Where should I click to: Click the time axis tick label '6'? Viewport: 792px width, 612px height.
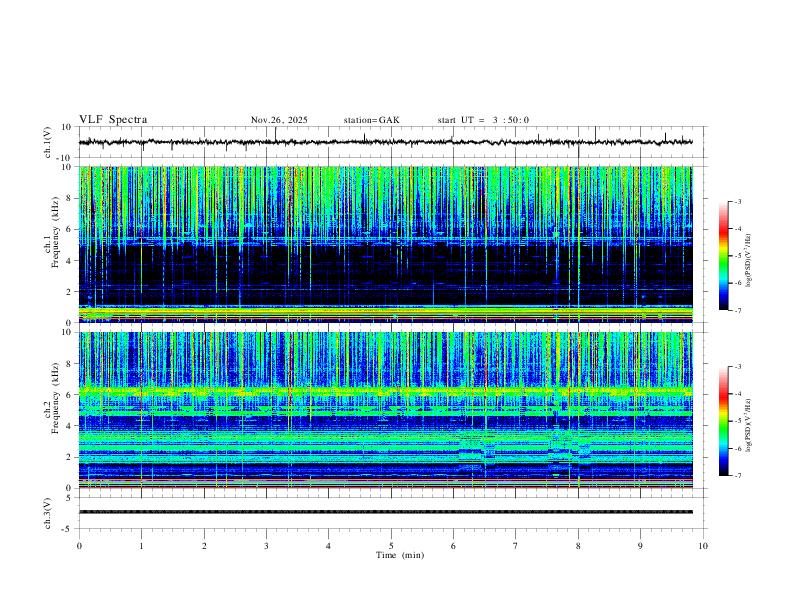point(453,546)
